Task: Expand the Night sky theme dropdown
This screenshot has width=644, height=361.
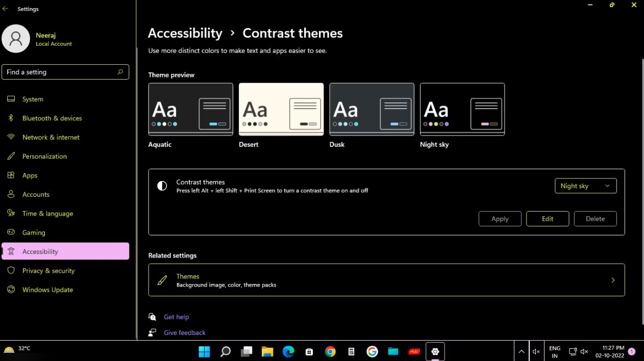Action: click(585, 186)
